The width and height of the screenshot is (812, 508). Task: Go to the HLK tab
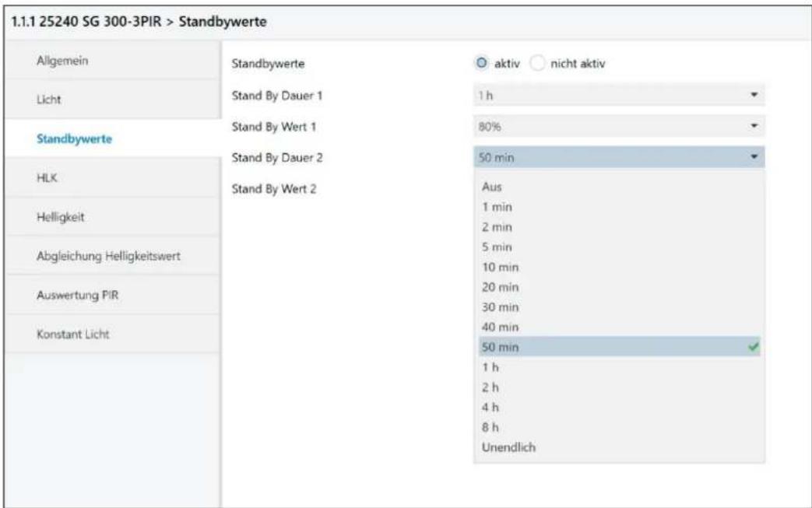coord(113,177)
